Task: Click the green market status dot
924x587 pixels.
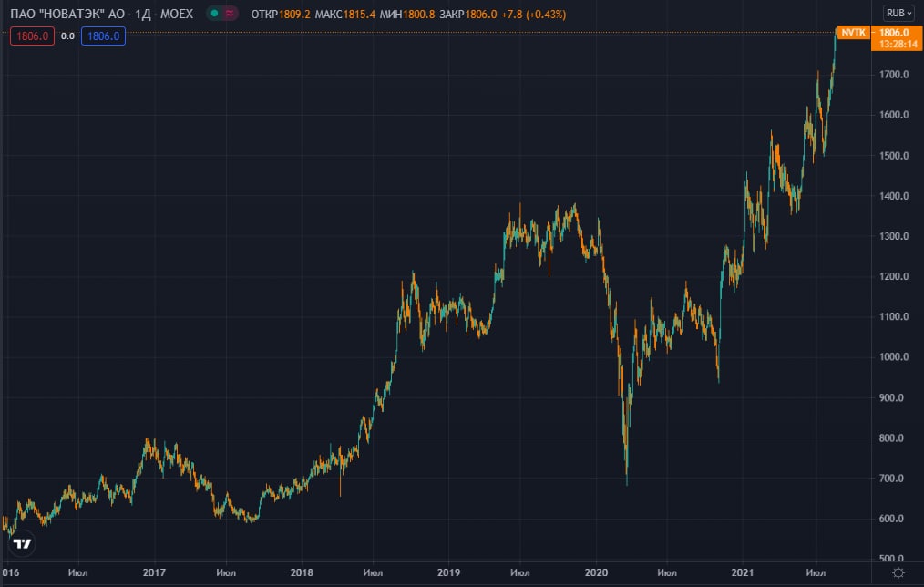Action: (214, 14)
